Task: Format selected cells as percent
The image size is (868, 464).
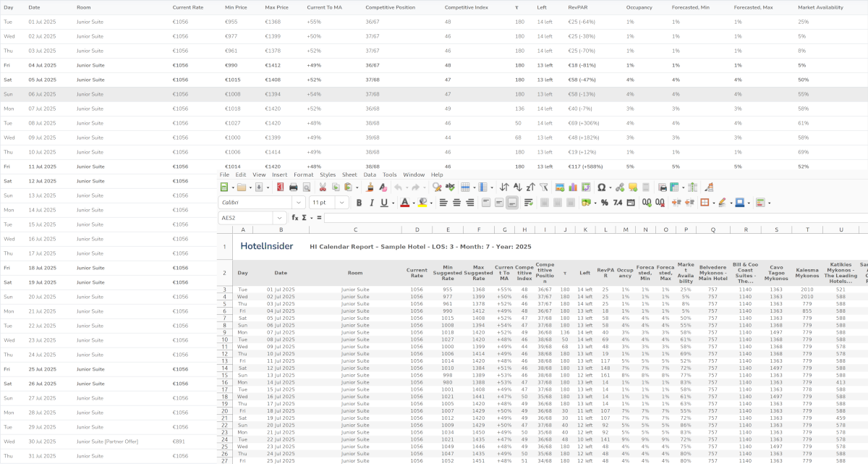Action: coord(605,203)
